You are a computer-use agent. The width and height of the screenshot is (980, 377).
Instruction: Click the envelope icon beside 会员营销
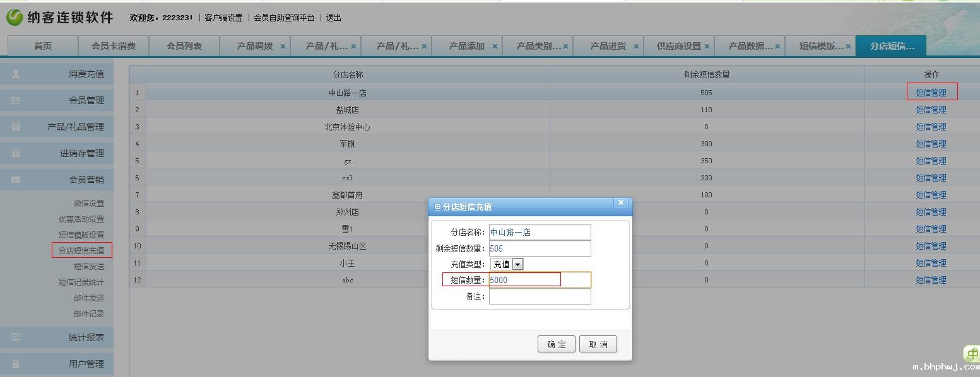[16, 180]
